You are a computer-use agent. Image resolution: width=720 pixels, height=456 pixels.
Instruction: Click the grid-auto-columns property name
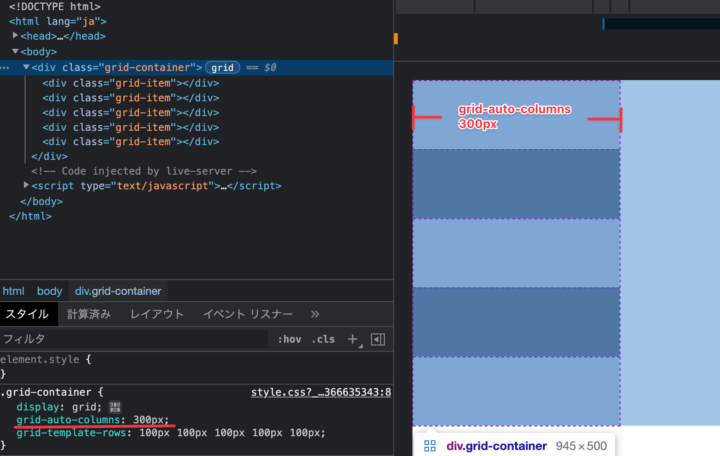tap(68, 420)
